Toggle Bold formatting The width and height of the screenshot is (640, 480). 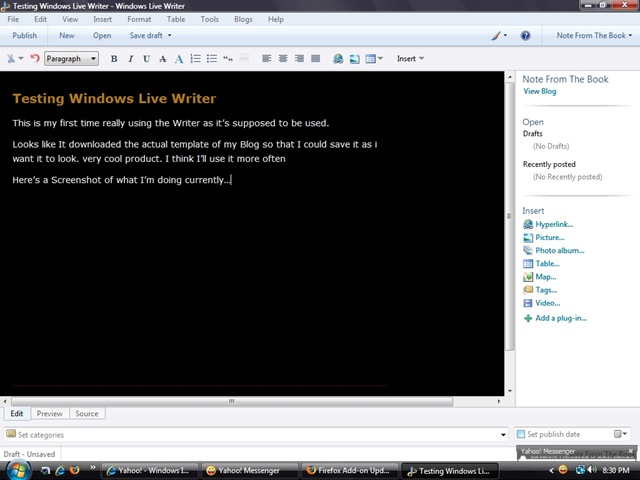point(114,59)
